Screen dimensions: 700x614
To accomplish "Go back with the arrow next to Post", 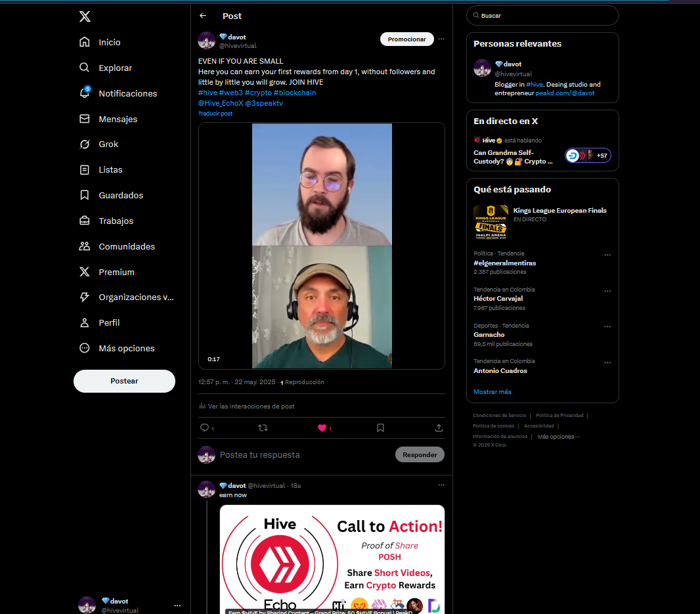I will 203,16.
